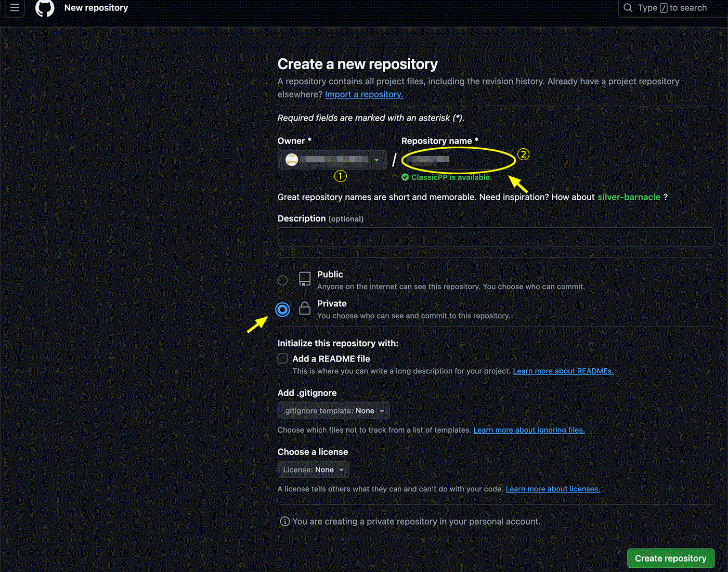The height and width of the screenshot is (572, 728).
Task: Click the GitHub Octocat logo
Action: tap(45, 8)
